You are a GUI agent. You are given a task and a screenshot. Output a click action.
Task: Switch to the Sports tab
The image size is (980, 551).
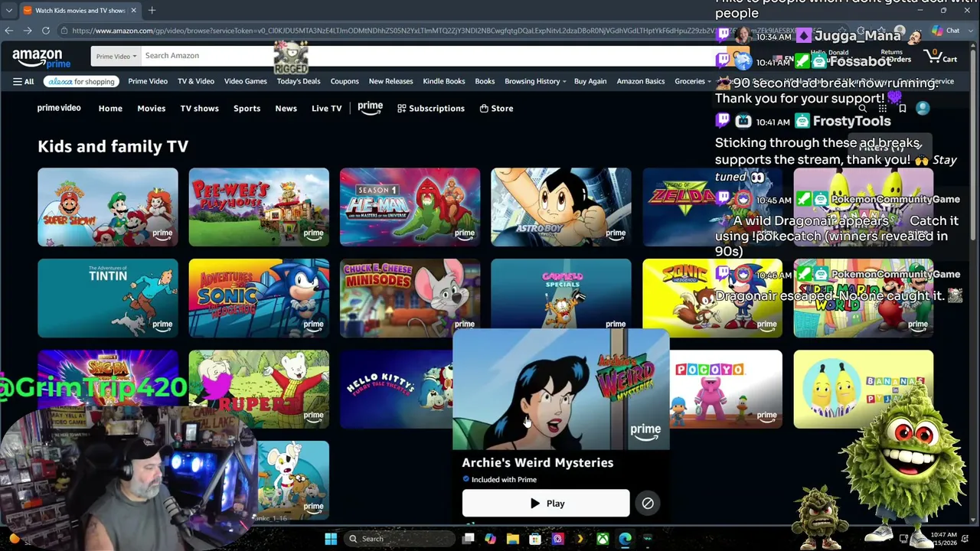click(247, 109)
